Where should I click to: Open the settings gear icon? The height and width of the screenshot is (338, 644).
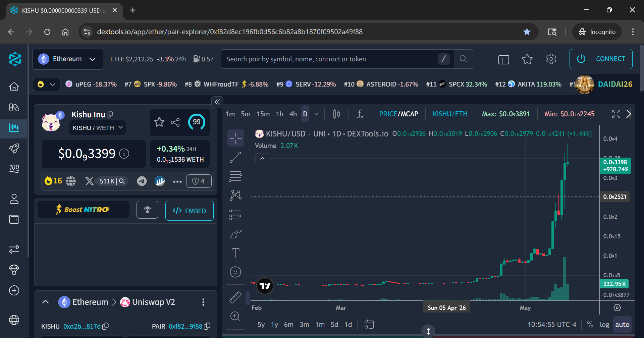pos(551,59)
